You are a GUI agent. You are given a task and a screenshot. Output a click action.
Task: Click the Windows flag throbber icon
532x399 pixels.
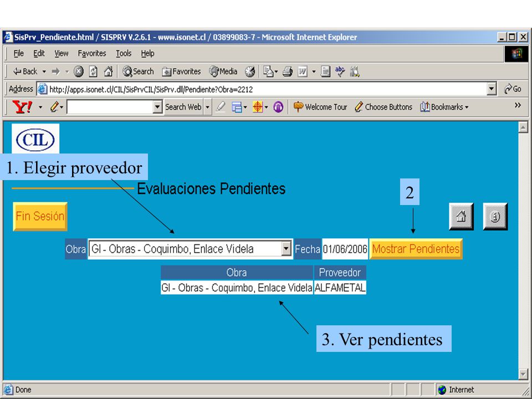516,54
